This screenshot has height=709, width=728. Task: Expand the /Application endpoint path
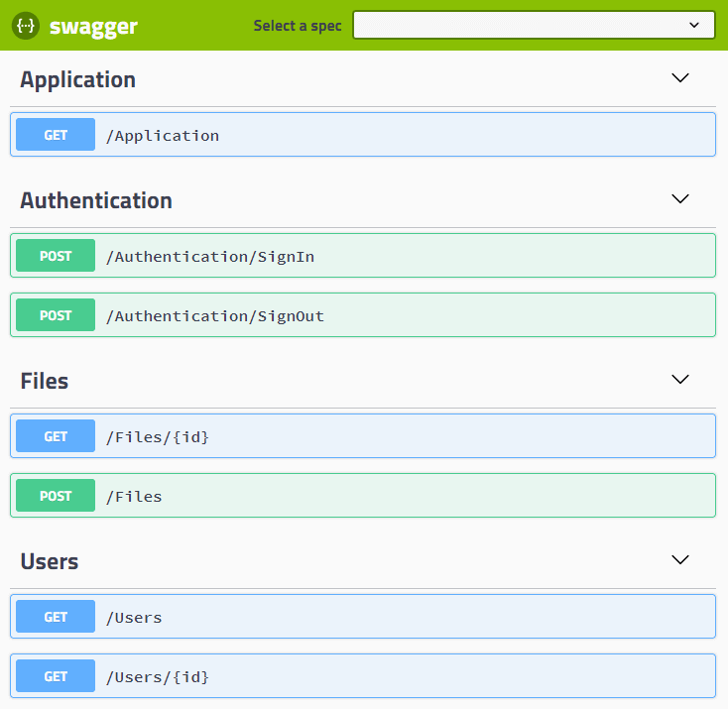163,136
